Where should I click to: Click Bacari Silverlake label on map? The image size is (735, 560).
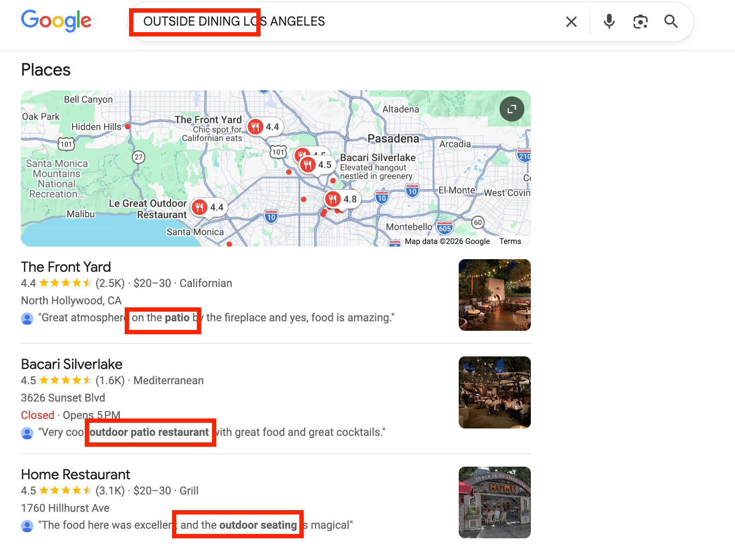pos(378,158)
